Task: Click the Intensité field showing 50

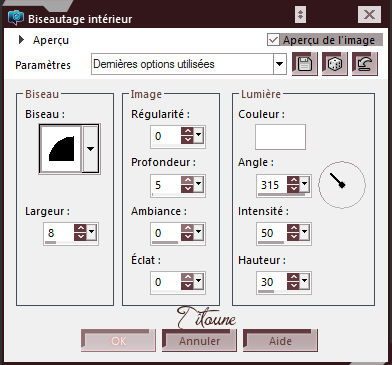Action: point(272,232)
